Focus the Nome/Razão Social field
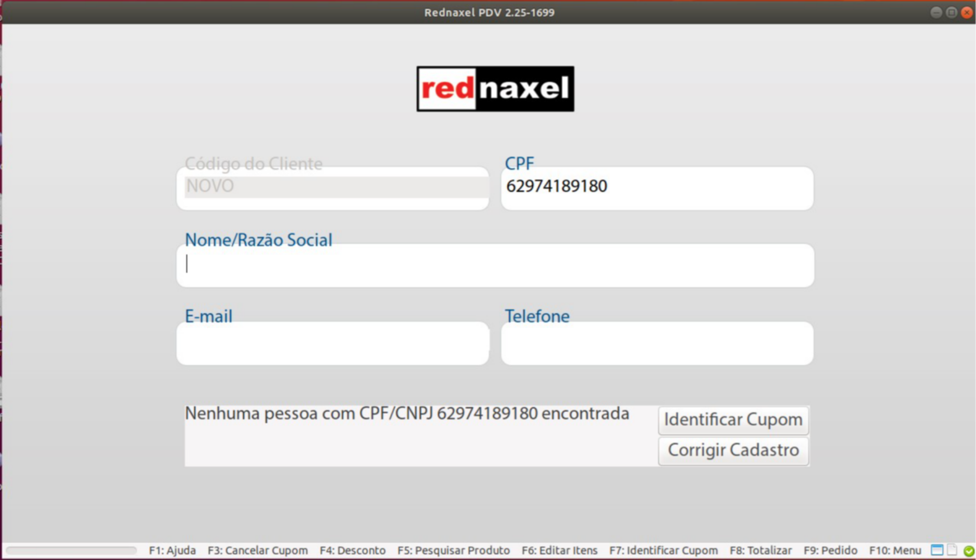The width and height of the screenshot is (976, 560). [x=494, y=265]
